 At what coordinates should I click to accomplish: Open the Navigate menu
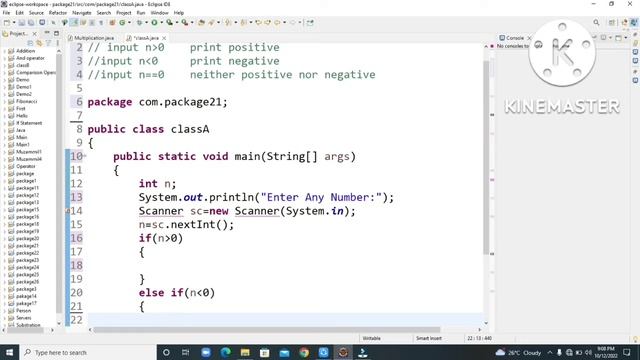click(x=82, y=13)
